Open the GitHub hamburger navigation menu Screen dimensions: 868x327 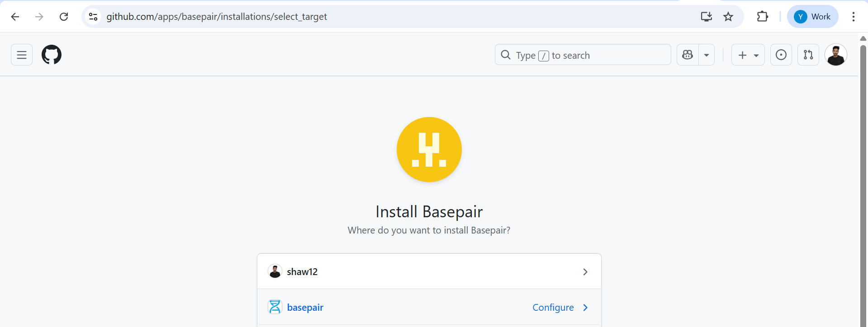tap(22, 55)
